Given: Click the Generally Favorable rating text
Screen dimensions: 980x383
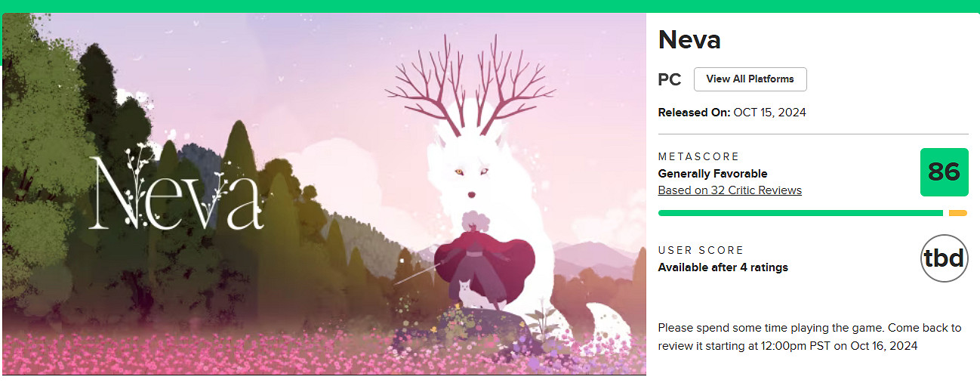Looking at the screenshot, I should tap(713, 174).
